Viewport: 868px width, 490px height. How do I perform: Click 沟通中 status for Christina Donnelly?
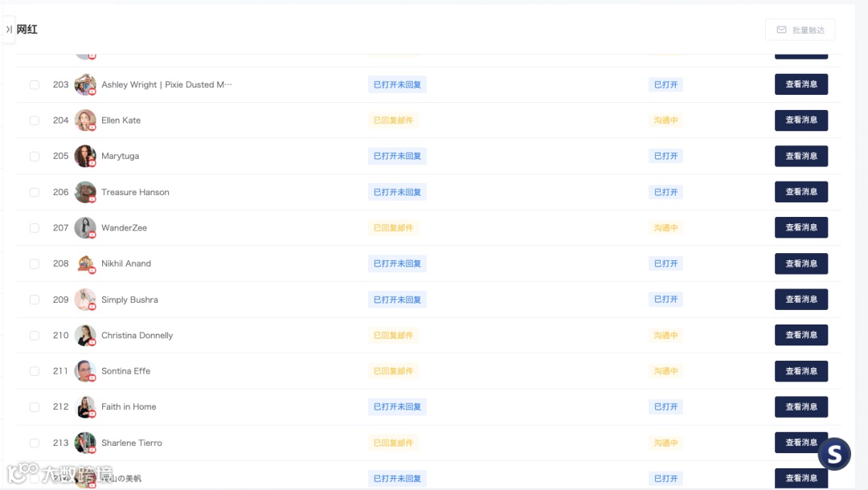(665, 335)
